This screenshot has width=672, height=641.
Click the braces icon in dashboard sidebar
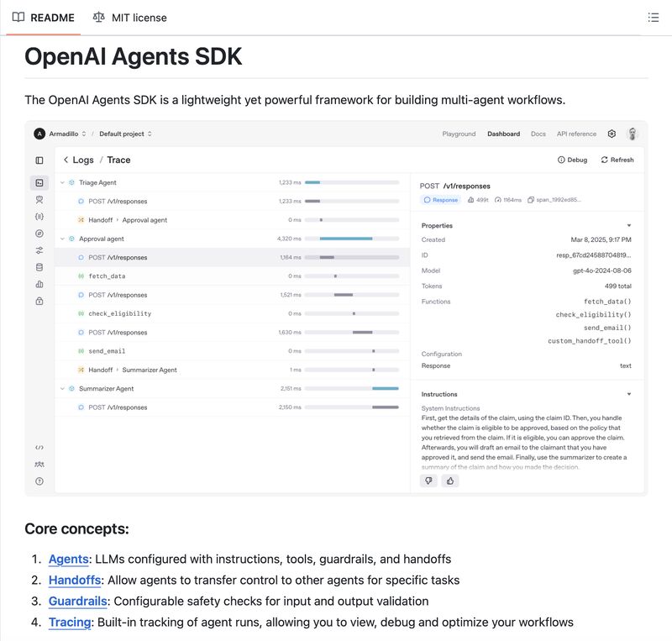[39, 217]
